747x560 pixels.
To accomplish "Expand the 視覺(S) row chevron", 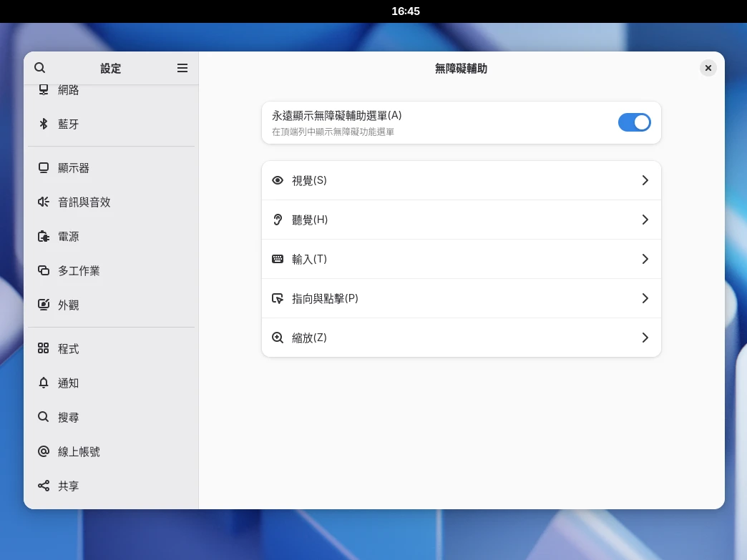I will click(645, 181).
